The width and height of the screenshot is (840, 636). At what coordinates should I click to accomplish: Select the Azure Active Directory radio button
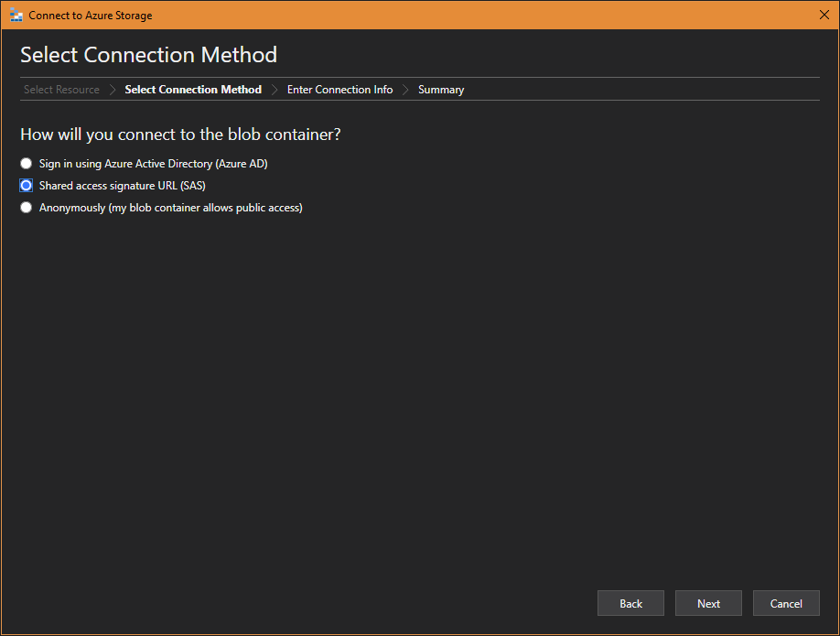pos(26,164)
